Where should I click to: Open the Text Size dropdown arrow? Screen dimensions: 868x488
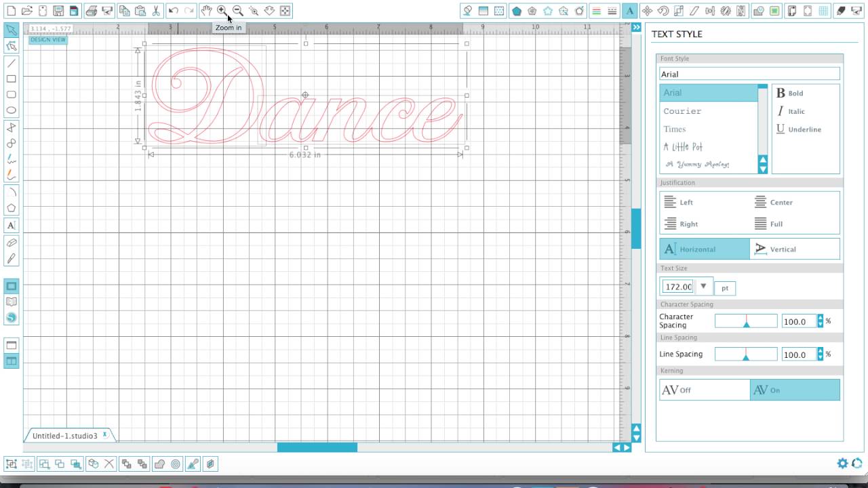(703, 286)
